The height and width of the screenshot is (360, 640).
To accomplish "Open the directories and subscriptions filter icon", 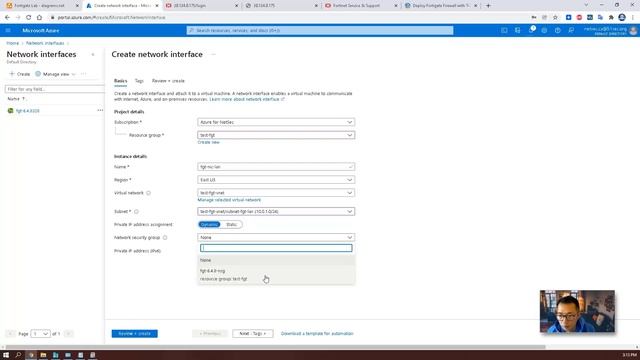I will tap(518, 30).
